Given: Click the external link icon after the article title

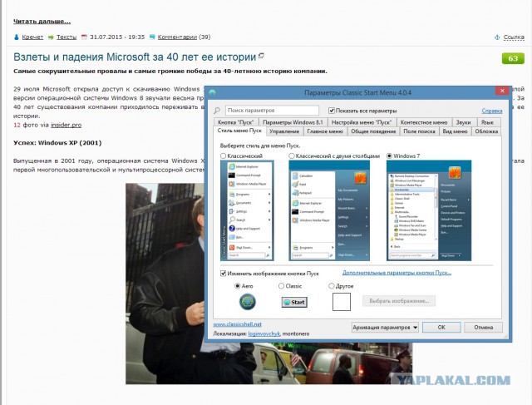Looking at the screenshot, I should [x=261, y=56].
